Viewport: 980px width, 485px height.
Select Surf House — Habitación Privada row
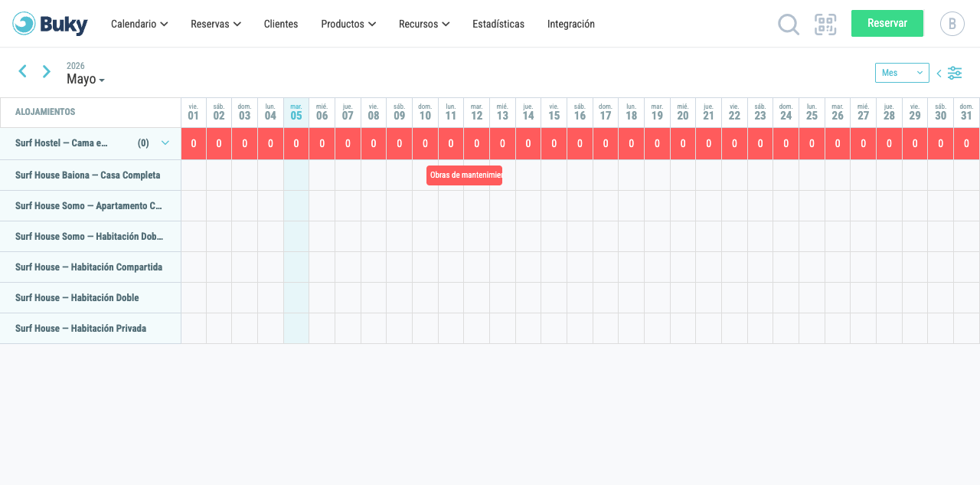[90, 329]
